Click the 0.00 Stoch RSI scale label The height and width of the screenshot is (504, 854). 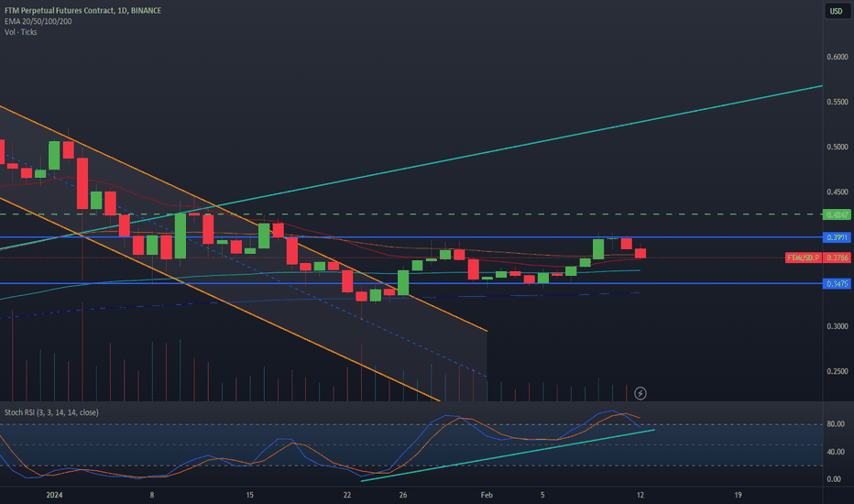(834, 479)
